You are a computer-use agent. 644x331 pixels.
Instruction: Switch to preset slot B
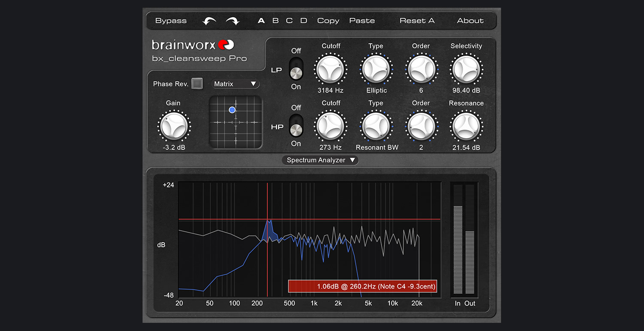275,20
